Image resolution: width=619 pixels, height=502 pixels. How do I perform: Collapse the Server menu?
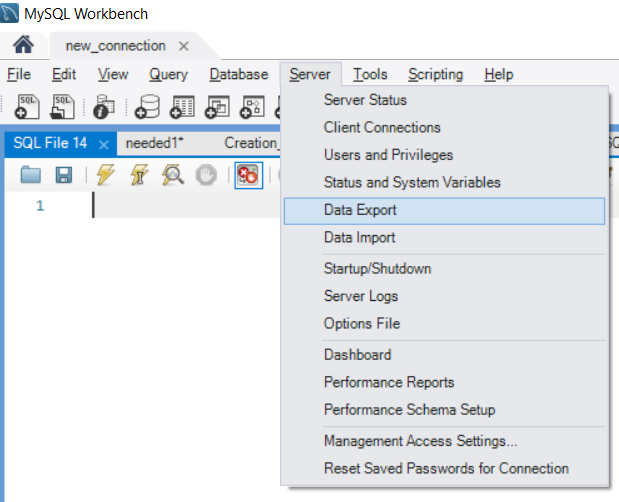[x=310, y=74]
